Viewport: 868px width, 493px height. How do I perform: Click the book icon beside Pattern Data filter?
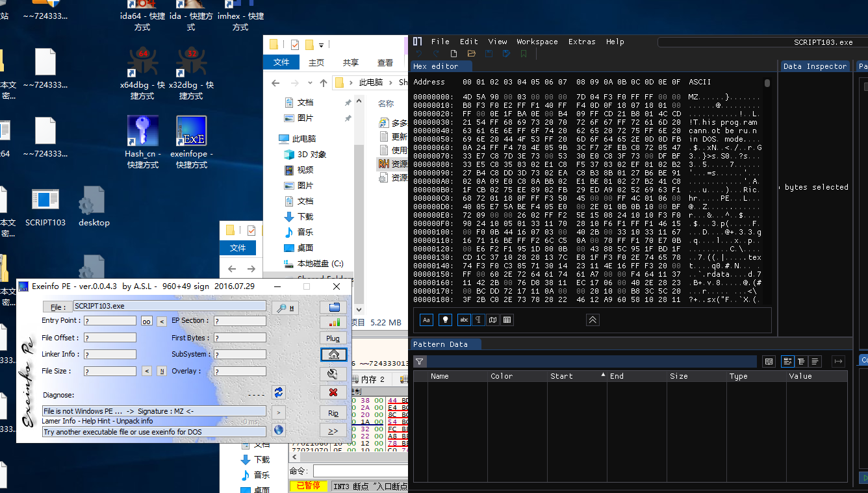click(769, 362)
